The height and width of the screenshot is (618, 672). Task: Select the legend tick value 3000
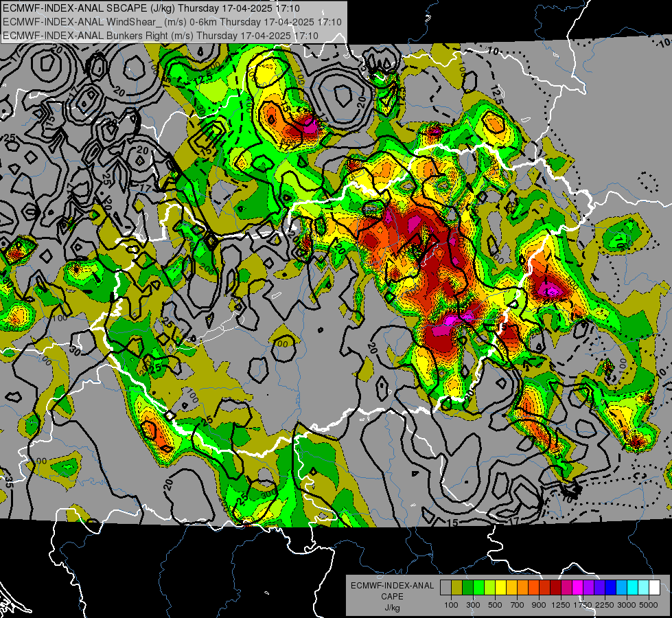(627, 605)
